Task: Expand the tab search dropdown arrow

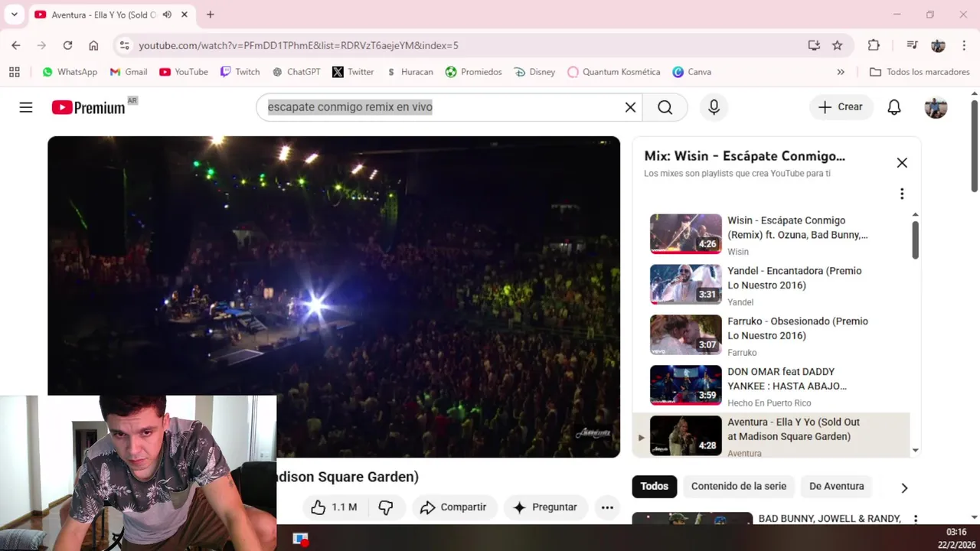Action: click(x=14, y=15)
